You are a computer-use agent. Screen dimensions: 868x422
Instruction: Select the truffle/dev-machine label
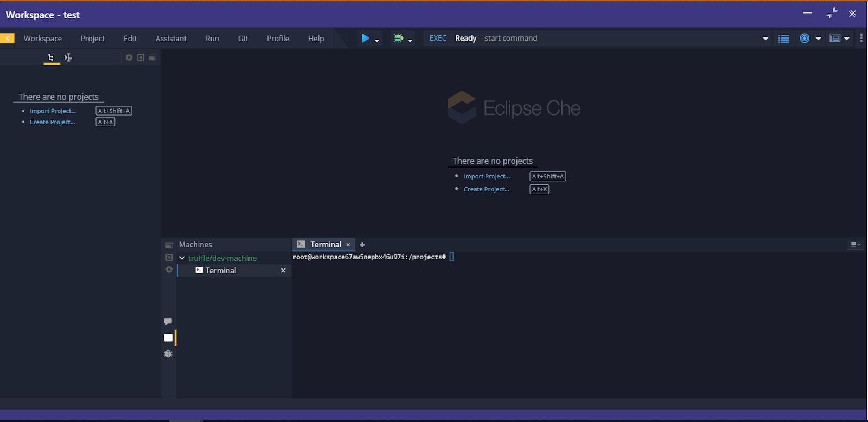coord(222,258)
